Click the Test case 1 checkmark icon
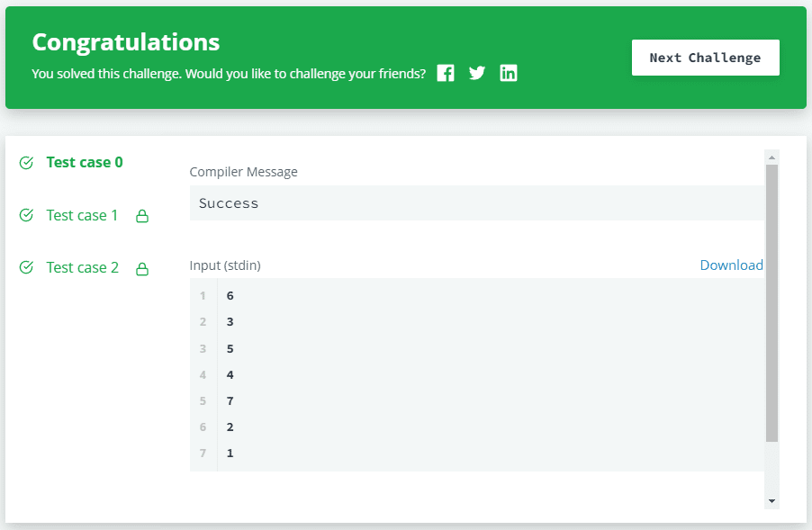Viewport: 812px width, 530px height. point(26,215)
